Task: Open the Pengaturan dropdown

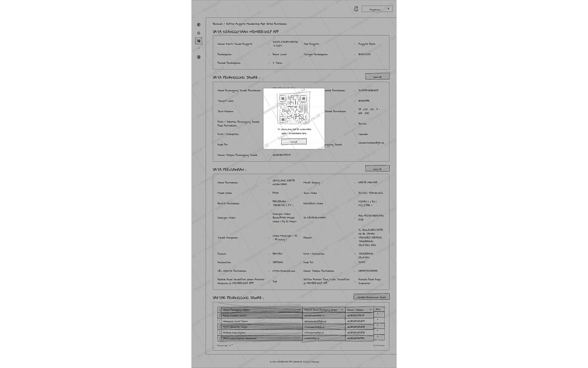Action: tap(377, 9)
